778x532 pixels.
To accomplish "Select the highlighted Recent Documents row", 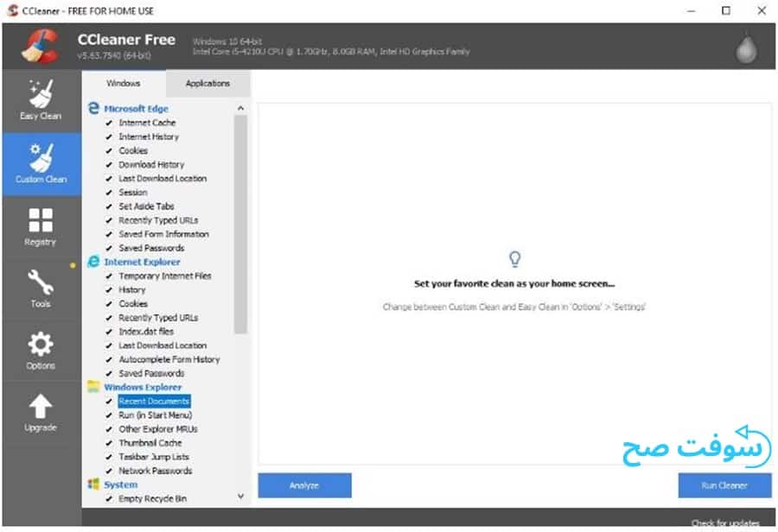I will point(155,401).
